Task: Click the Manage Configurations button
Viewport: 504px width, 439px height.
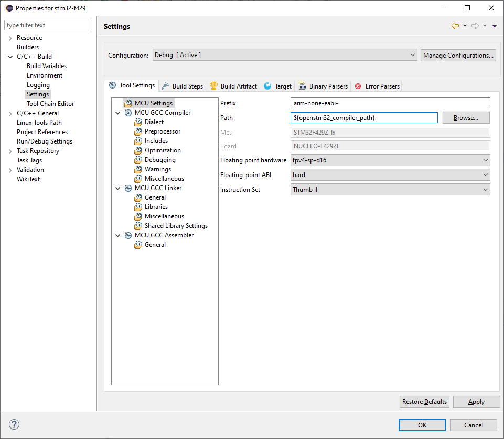Action: [458, 55]
